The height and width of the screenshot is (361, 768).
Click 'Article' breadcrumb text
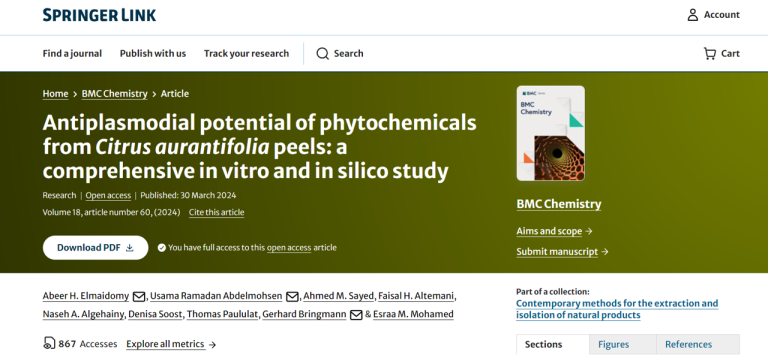pos(175,94)
